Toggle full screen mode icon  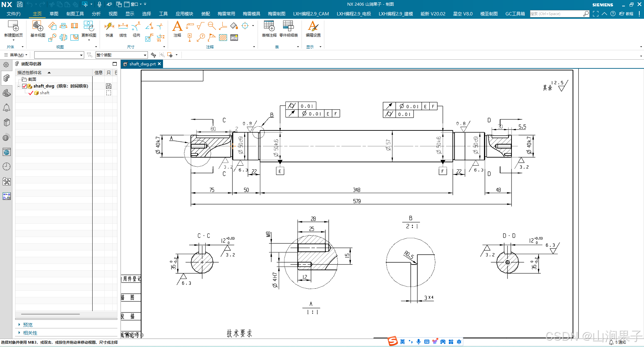coord(595,14)
